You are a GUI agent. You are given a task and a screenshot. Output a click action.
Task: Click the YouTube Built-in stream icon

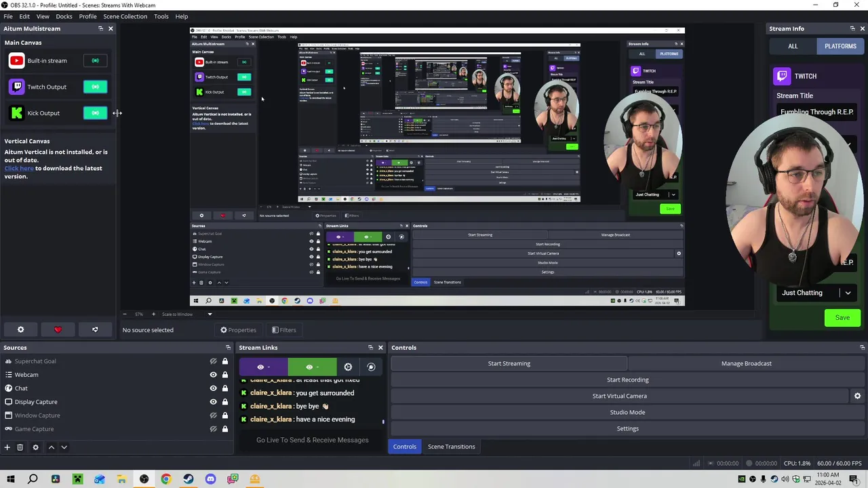click(x=16, y=61)
